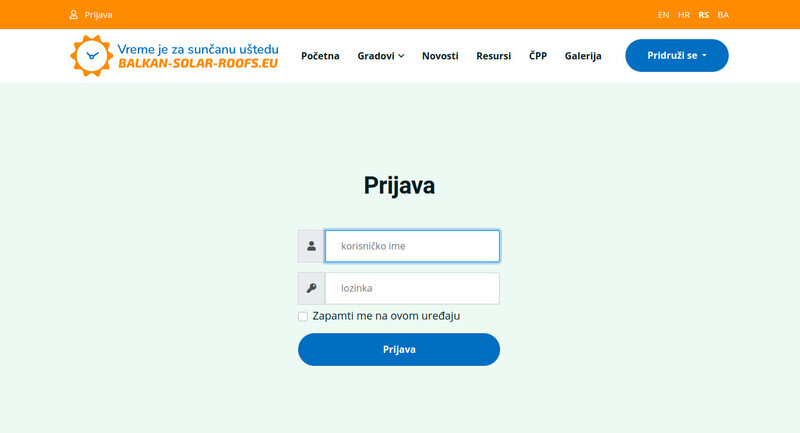This screenshot has height=433, width=800.
Task: Select the Resursi menu item
Action: pos(493,56)
